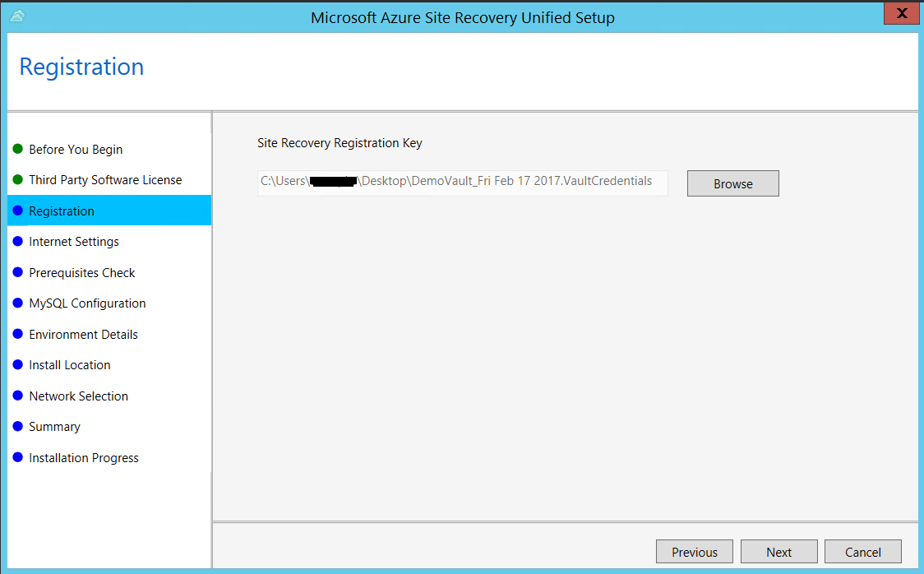Click the blue status dot beside Internet Settings
Screen dimensions: 924x574
(x=19, y=241)
